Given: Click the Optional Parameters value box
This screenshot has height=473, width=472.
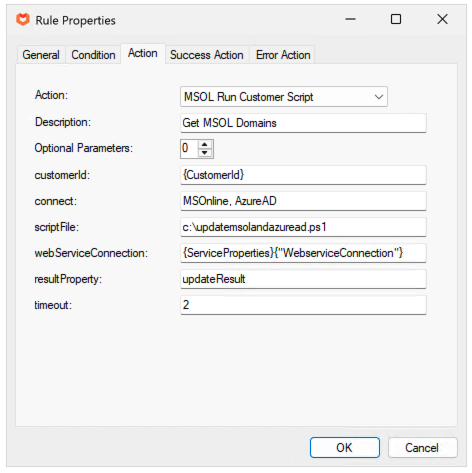Looking at the screenshot, I should (189, 149).
